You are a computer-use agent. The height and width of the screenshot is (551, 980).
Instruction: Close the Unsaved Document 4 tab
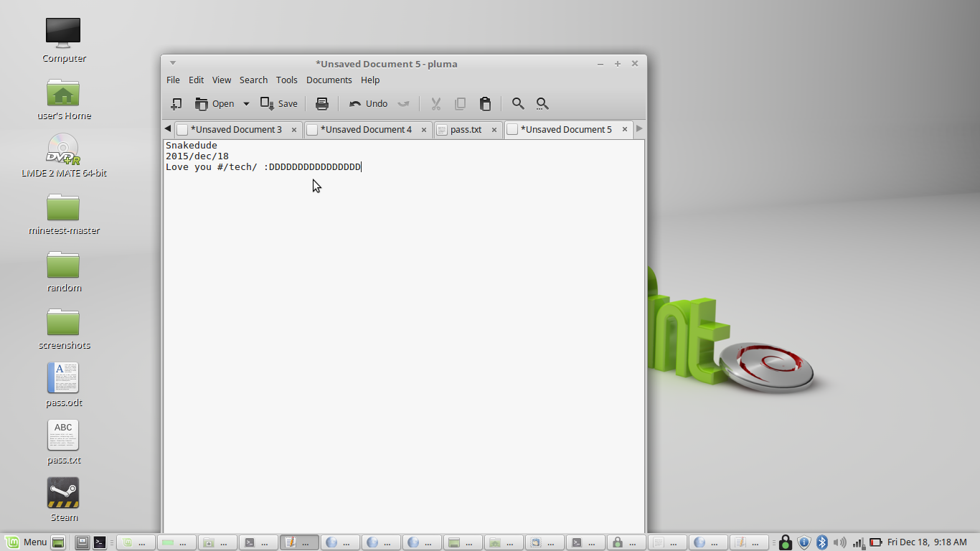point(424,130)
